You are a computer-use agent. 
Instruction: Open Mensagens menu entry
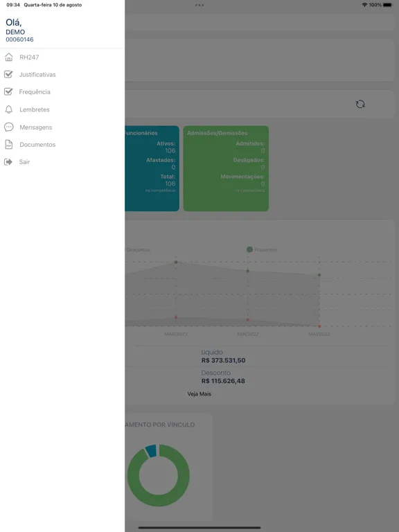point(36,127)
